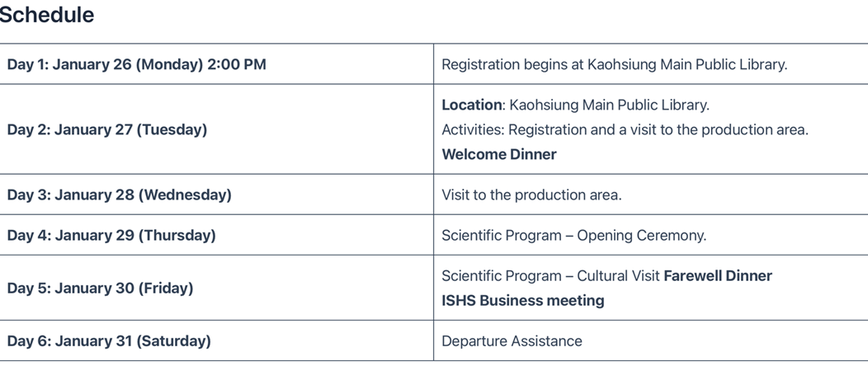This screenshot has width=868, height=375.
Task: Select the Day 2: January 27 (Tuesday) cell
Action: [x=106, y=129]
